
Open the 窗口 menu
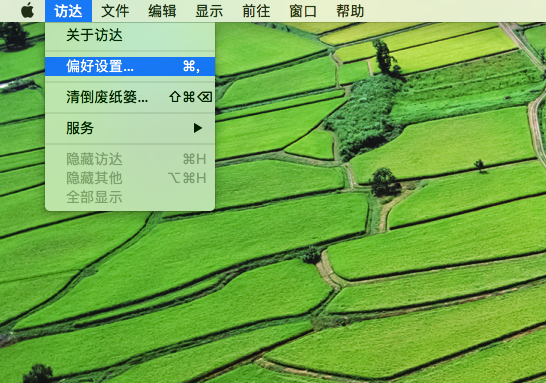[x=303, y=11]
